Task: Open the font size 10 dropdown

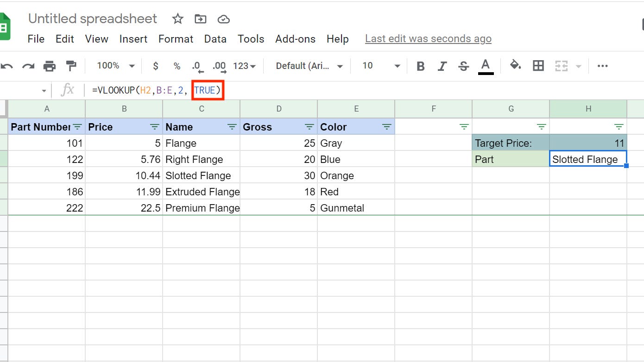Action: tap(381, 66)
